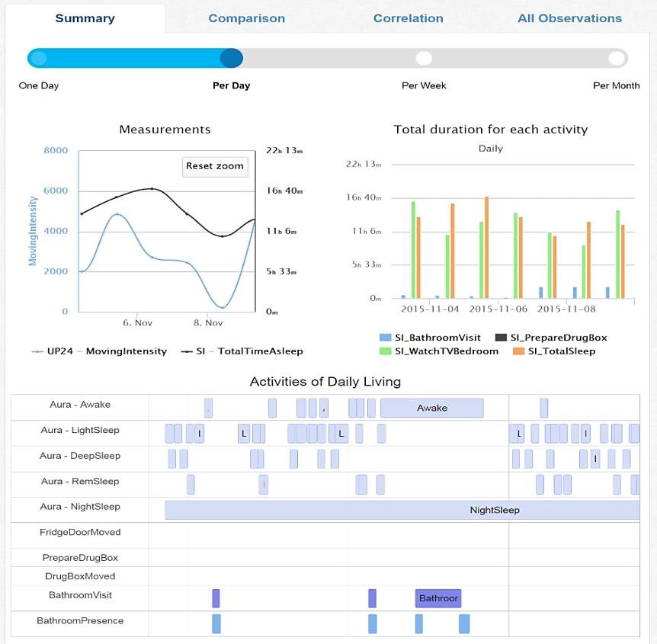Choose the Per Month slider stop
The height and width of the screenshot is (644, 657).
coord(616,59)
